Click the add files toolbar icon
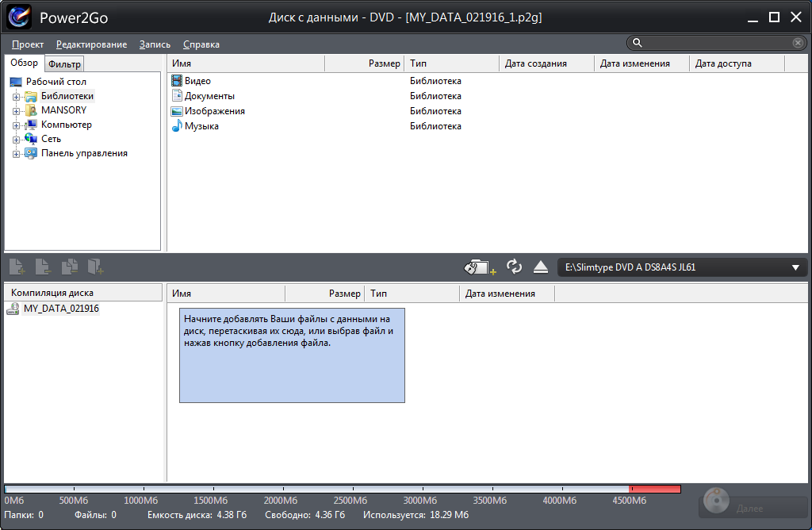The width and height of the screenshot is (812, 530). 16,267
